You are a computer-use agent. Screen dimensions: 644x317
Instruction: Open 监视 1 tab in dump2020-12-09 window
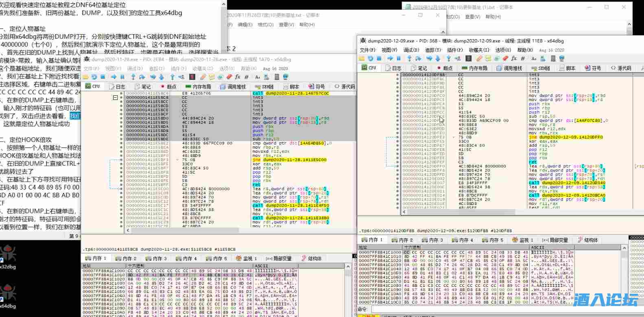click(x=523, y=240)
